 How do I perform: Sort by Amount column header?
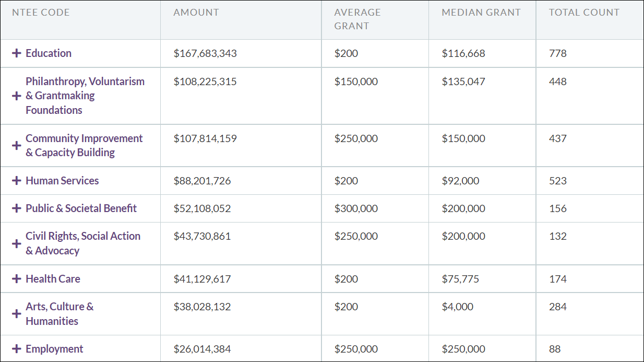[196, 13]
